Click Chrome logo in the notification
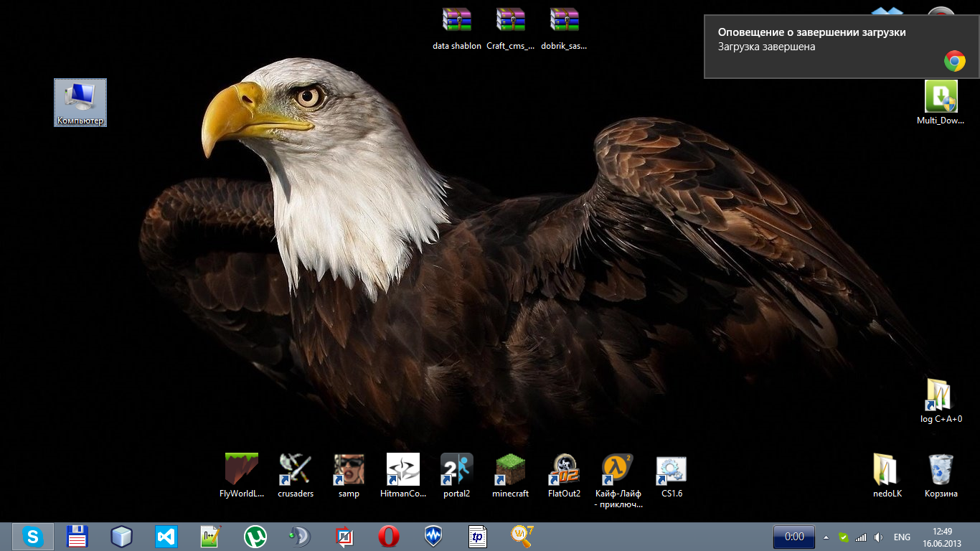Screen dimensions: 980x551 coord(954,62)
